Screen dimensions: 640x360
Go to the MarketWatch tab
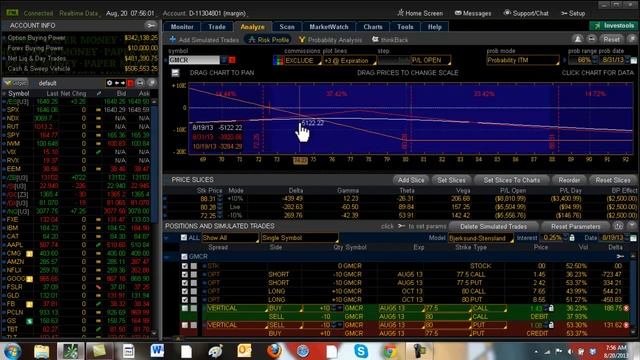pos(329,27)
